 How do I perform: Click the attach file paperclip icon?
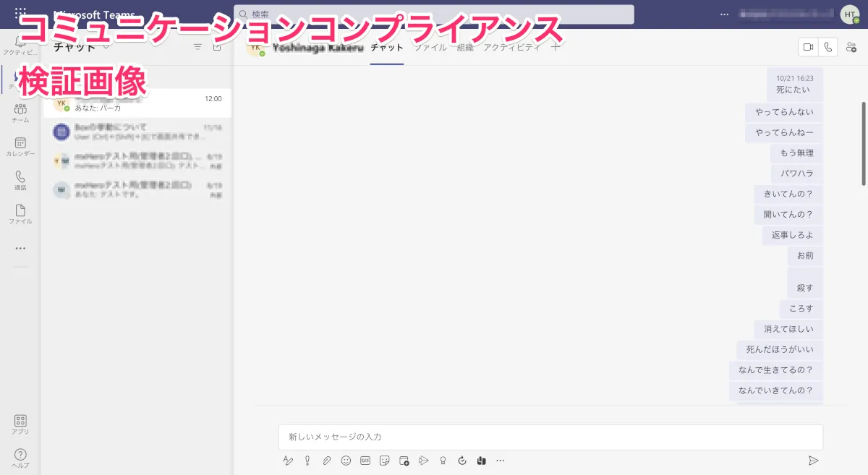click(327, 461)
